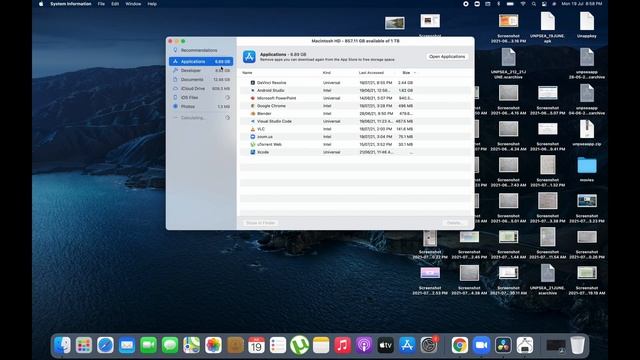Open the Apple menu
Viewport: 640px width, 360px height.
[41, 4]
